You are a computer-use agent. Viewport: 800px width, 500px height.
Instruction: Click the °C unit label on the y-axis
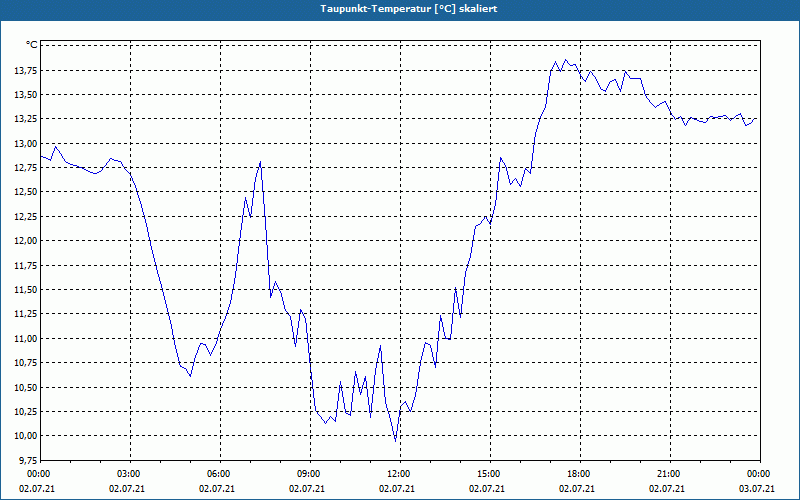(31, 45)
